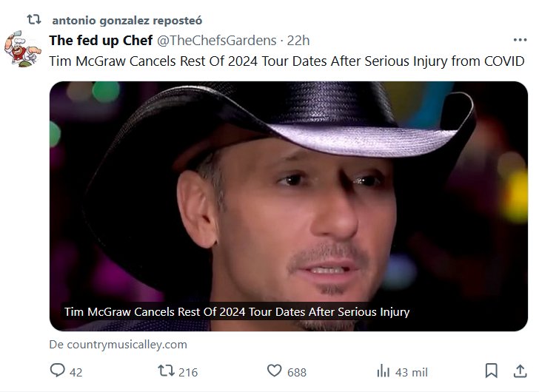
Task: Like the Tim McGraw post
Action: [275, 371]
